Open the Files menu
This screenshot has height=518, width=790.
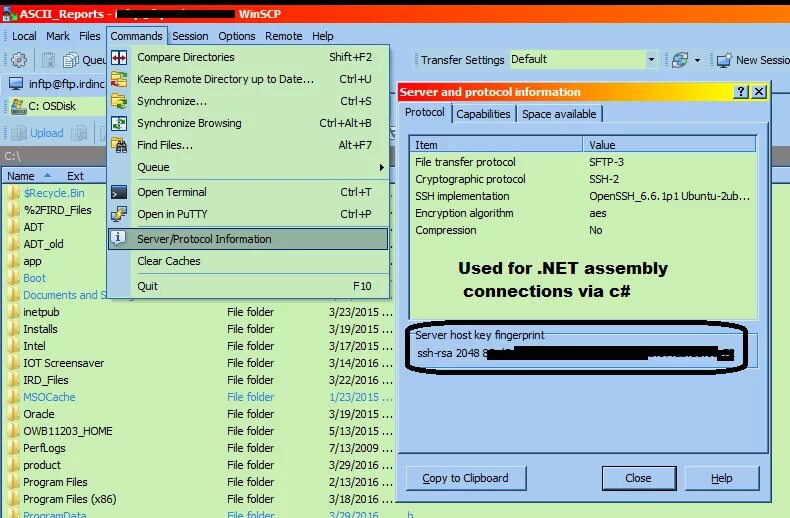click(x=90, y=36)
